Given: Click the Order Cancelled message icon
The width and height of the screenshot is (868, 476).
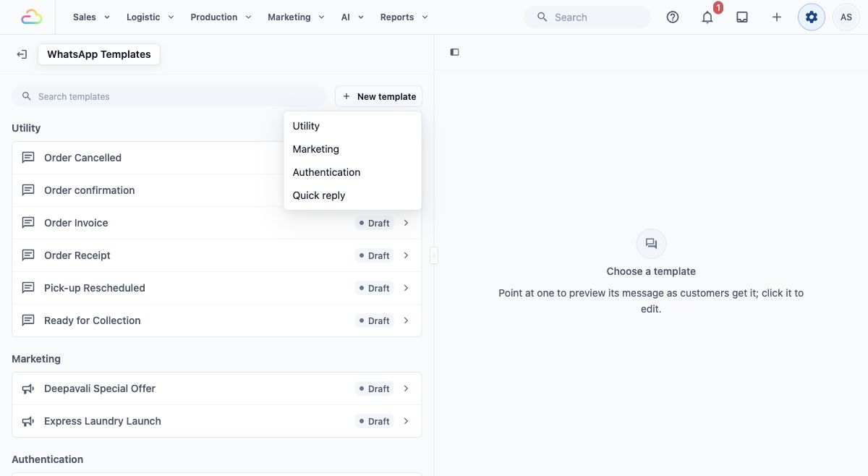Looking at the screenshot, I should 28,158.
